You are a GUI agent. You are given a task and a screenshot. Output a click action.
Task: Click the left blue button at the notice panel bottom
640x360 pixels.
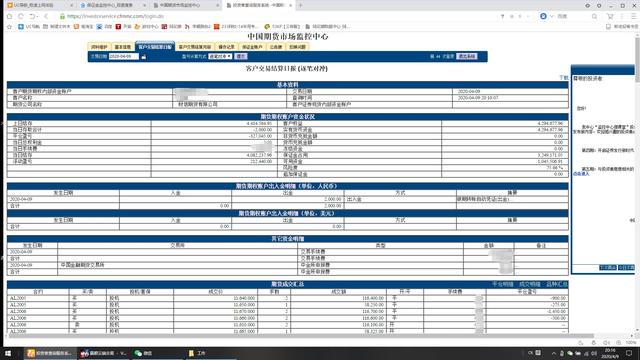pyautogui.click(x=608, y=267)
